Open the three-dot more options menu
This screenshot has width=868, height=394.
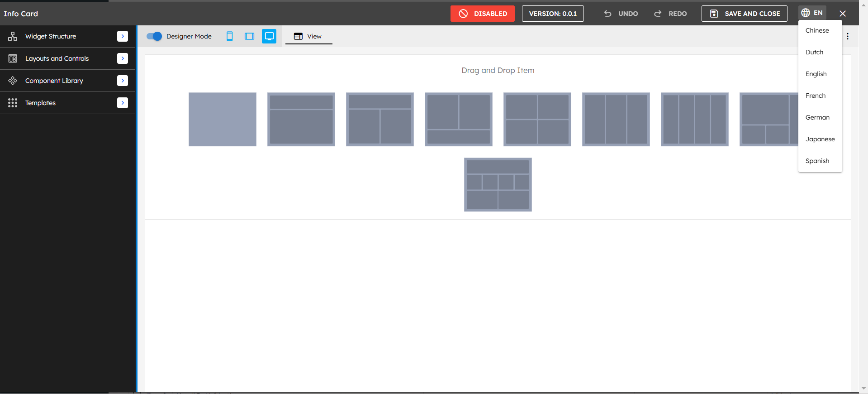coord(848,36)
